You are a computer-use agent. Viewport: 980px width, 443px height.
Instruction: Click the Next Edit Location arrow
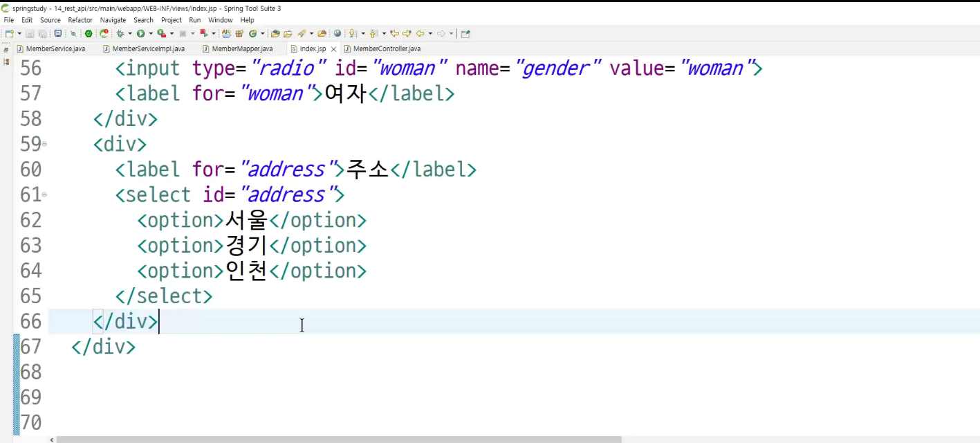tap(407, 33)
